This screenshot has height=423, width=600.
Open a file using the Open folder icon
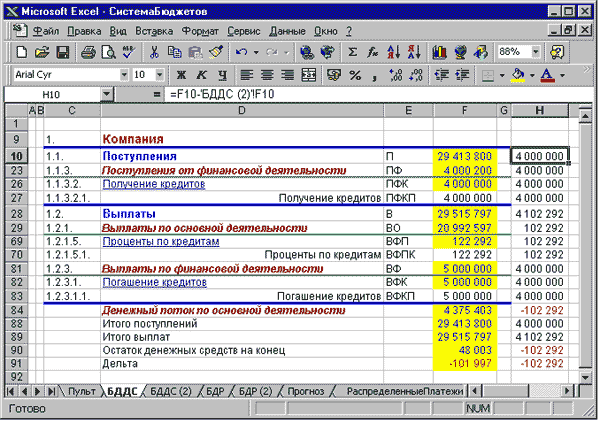click(x=42, y=52)
